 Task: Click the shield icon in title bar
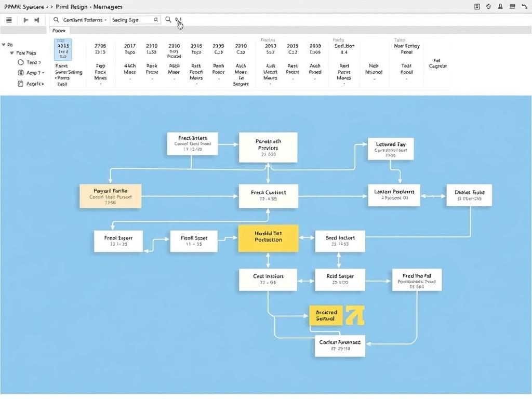[x=488, y=6]
